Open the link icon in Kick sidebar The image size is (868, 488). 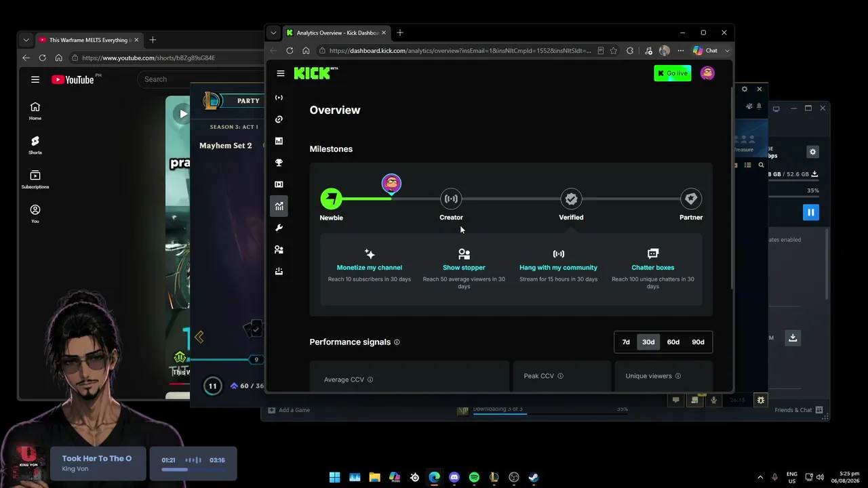(279, 119)
